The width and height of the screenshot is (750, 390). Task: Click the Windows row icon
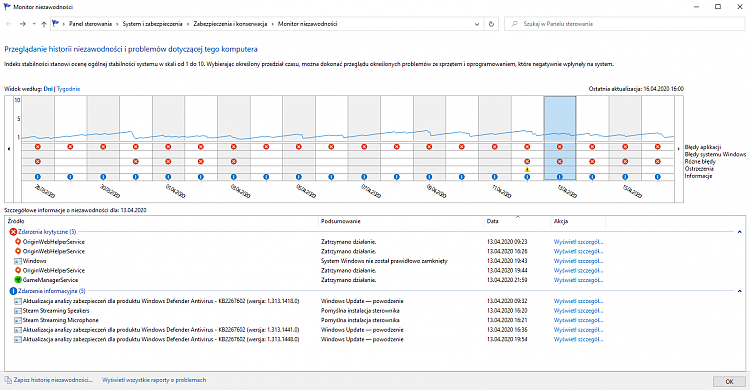(18, 261)
